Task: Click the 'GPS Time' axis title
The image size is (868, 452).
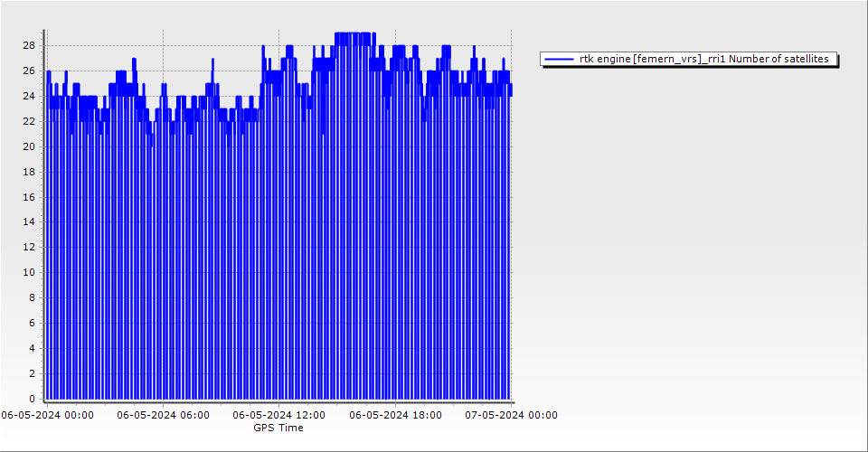Action: (x=278, y=428)
